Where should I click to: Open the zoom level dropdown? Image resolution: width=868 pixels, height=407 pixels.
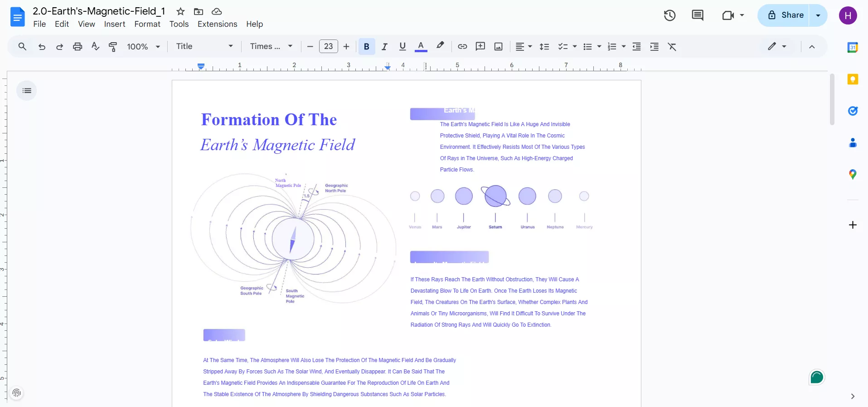(x=143, y=47)
